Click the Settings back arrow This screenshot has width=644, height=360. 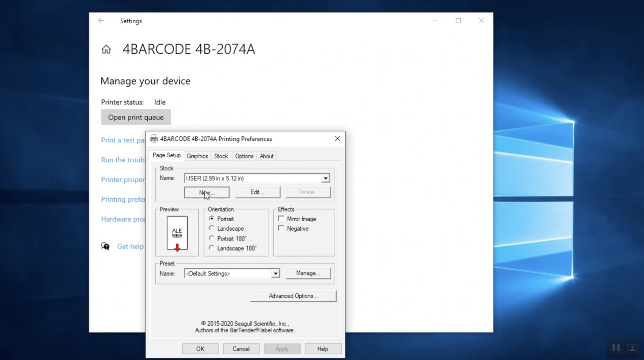pyautogui.click(x=101, y=21)
